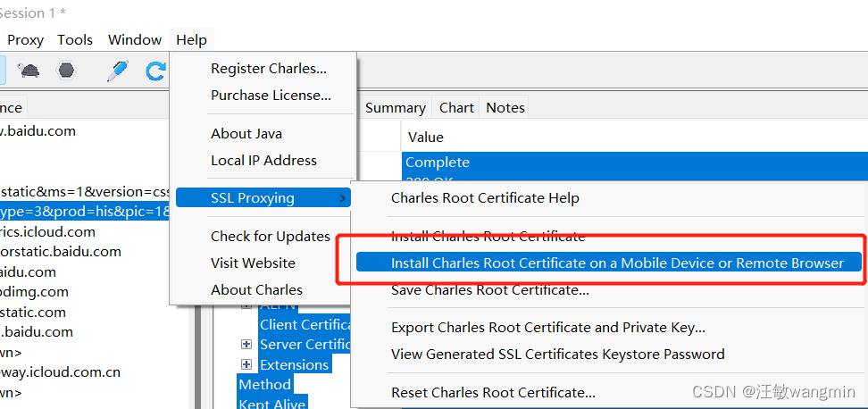
Task: Expand the Extensions tree node
Action: pos(246,364)
